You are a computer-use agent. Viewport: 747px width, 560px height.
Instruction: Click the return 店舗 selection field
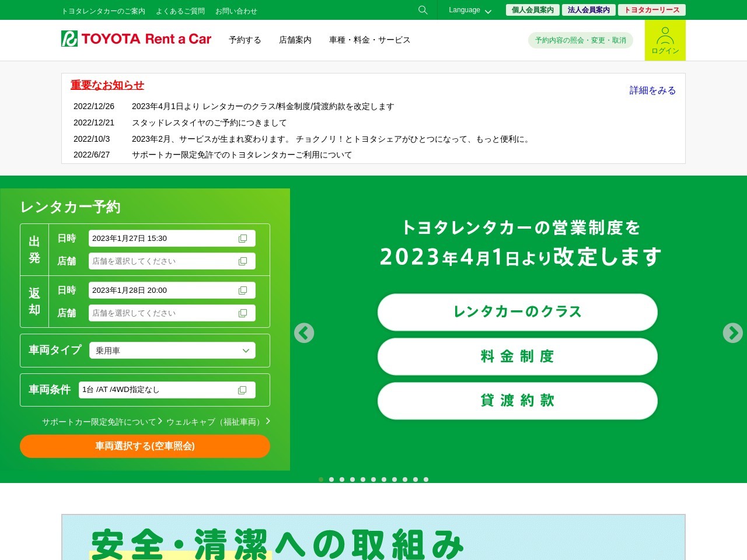172,313
